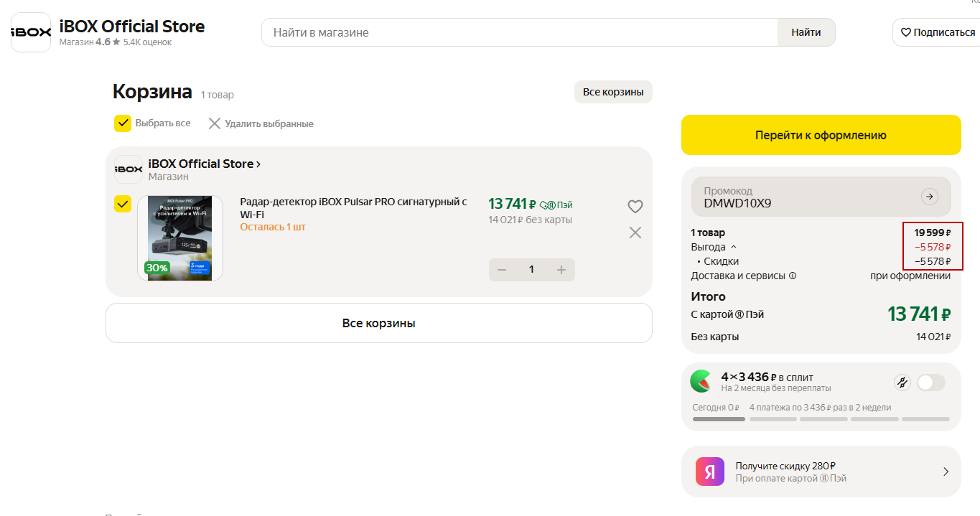Expand the Получите скидку 280 ₽ offer
Viewport: 980px width, 516px height.
tap(946, 472)
